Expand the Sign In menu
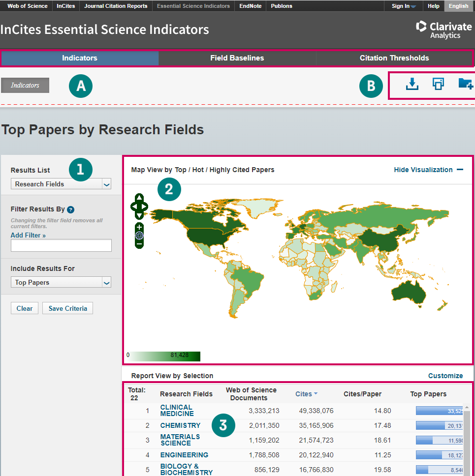475x476 pixels. click(404, 6)
